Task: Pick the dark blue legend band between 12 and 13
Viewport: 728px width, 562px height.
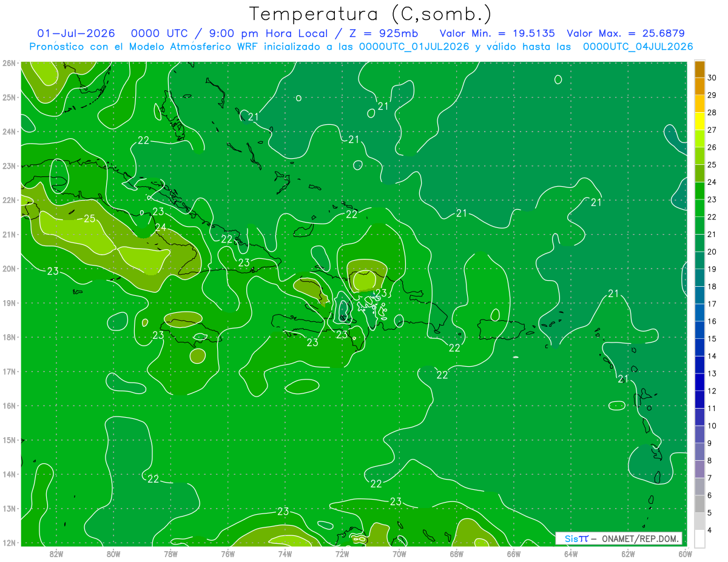Action: coord(699,382)
